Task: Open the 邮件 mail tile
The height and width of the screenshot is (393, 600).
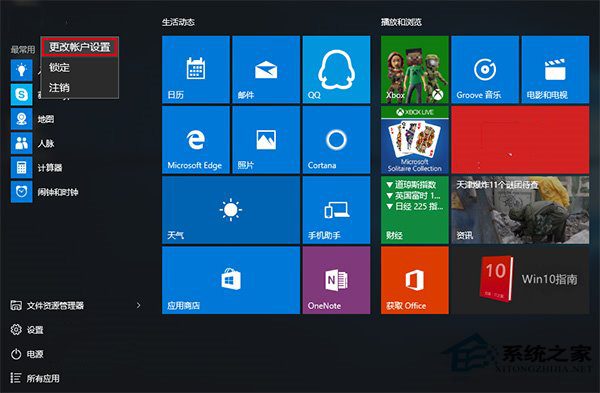Action: [266, 70]
